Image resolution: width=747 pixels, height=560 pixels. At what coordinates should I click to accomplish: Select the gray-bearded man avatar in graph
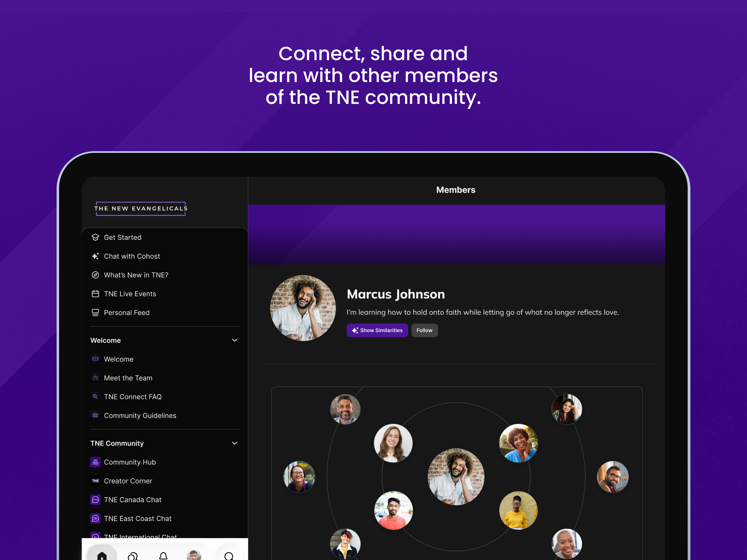click(345, 409)
